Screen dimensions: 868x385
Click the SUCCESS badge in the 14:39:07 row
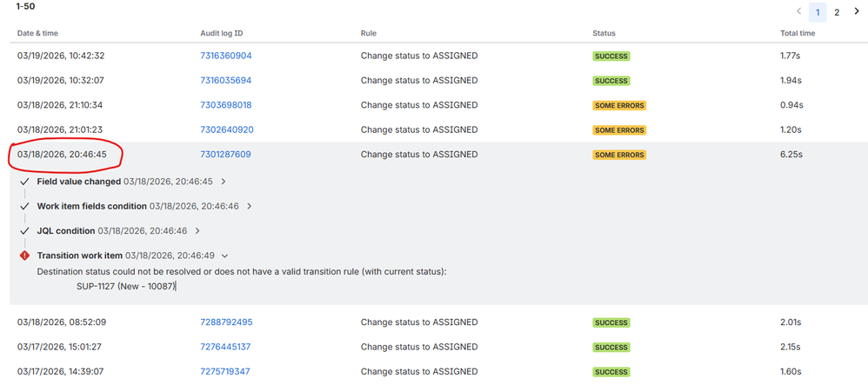point(611,372)
